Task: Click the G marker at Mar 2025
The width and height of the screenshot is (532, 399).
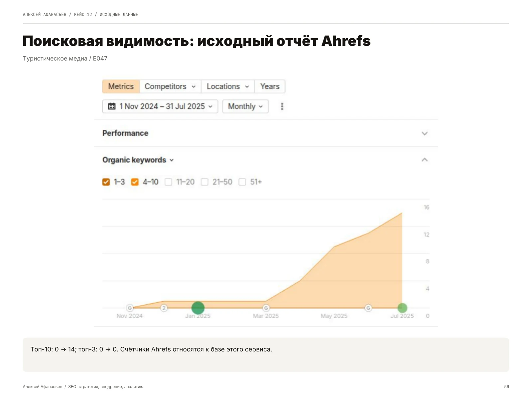Action: point(266,308)
